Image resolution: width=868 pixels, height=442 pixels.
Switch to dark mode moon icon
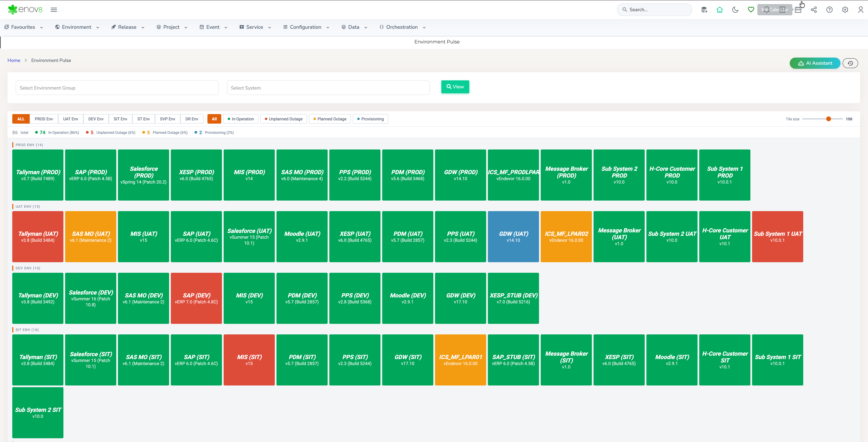[x=735, y=10]
